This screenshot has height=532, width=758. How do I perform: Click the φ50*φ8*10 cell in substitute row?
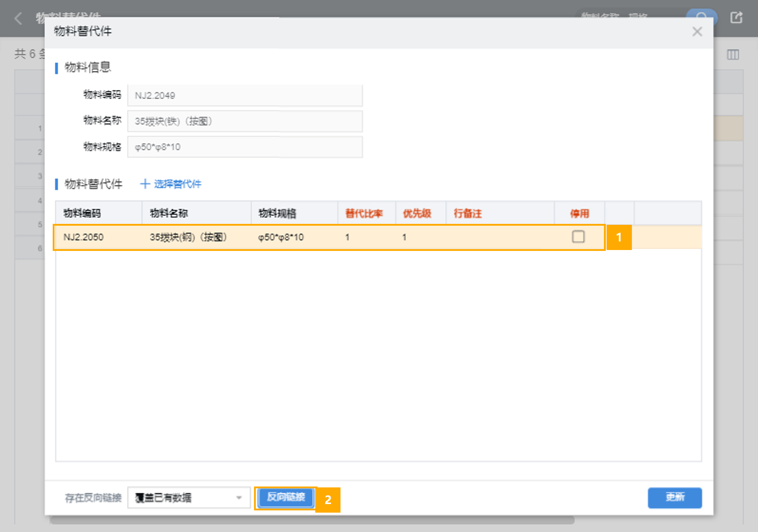coord(294,237)
